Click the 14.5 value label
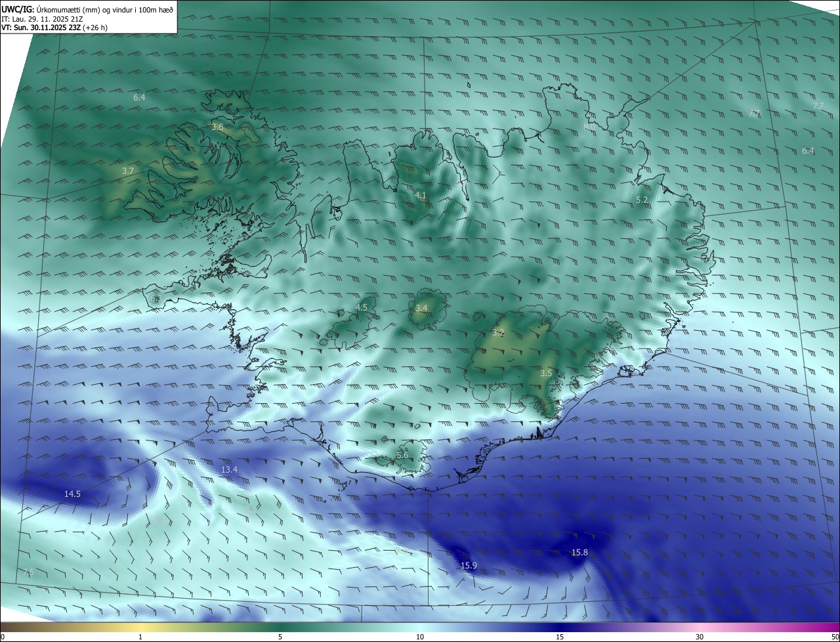The image size is (840, 642). [x=72, y=494]
